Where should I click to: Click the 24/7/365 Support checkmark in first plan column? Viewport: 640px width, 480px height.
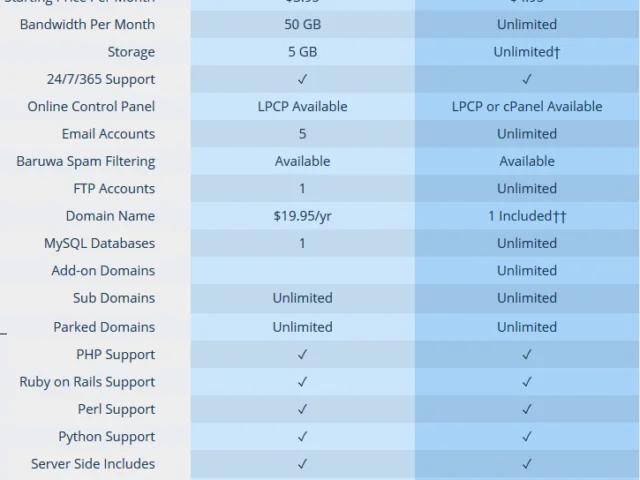(x=302, y=79)
